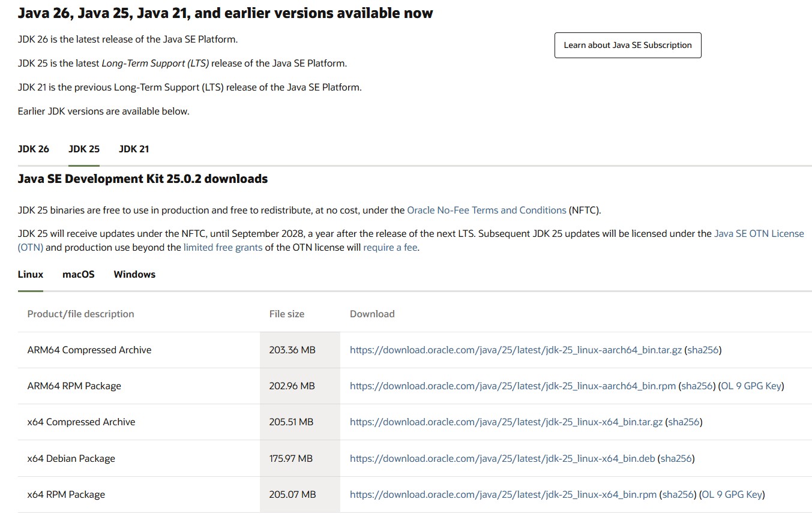Screen dimensions: 812x529
Task: Open sha256 for ARM64 Compressed Archive
Action: click(x=703, y=350)
